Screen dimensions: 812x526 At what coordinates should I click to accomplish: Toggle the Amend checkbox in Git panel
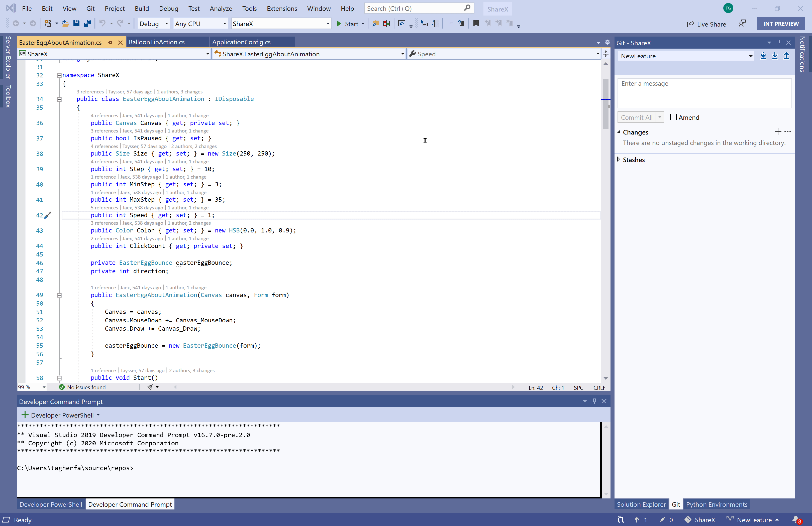pos(672,116)
